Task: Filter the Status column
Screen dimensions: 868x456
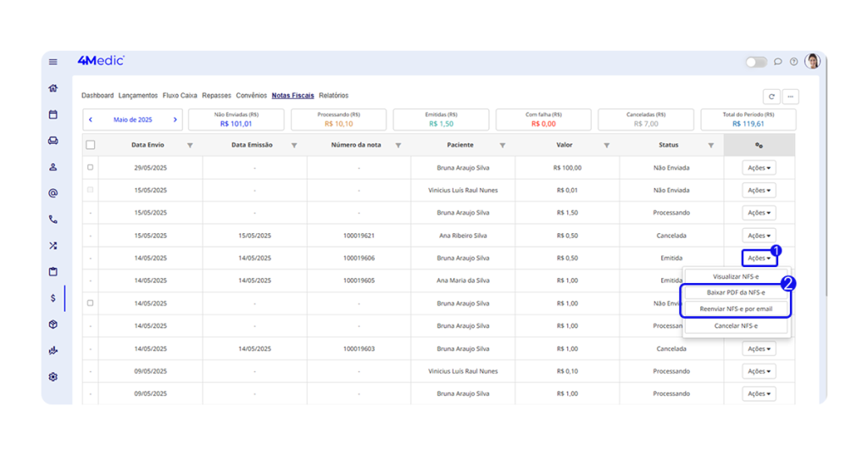Action: [x=711, y=146]
